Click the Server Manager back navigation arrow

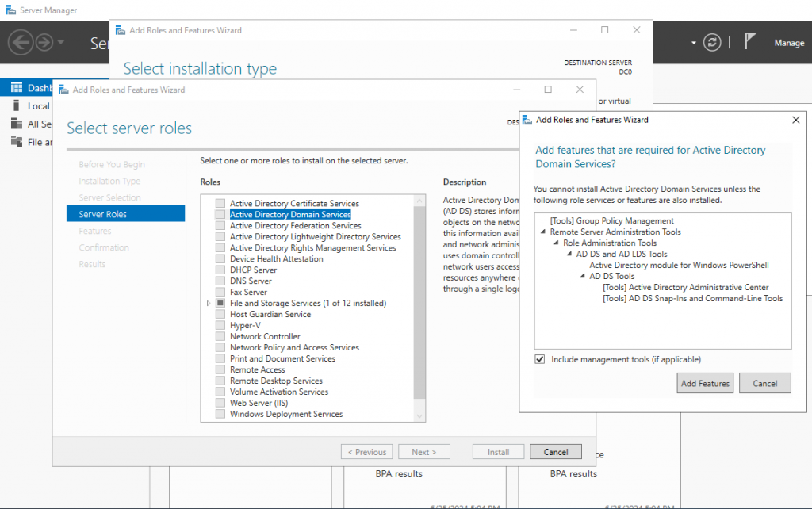click(x=21, y=42)
